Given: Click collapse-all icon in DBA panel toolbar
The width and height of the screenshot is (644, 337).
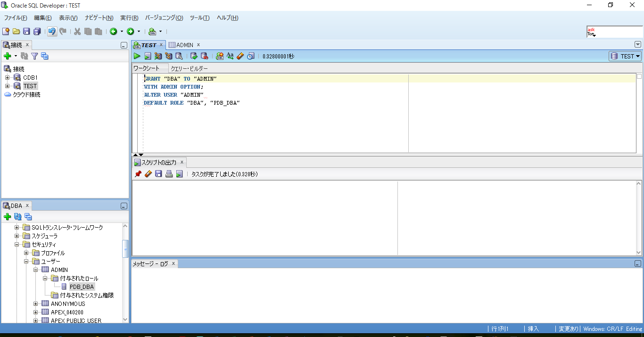Looking at the screenshot, I should pyautogui.click(x=28, y=217).
